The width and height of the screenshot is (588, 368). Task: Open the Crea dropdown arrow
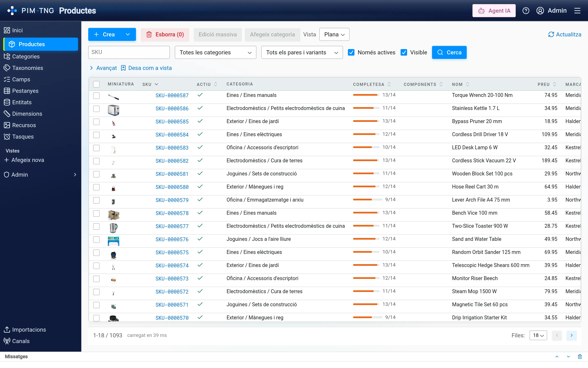[x=128, y=35]
